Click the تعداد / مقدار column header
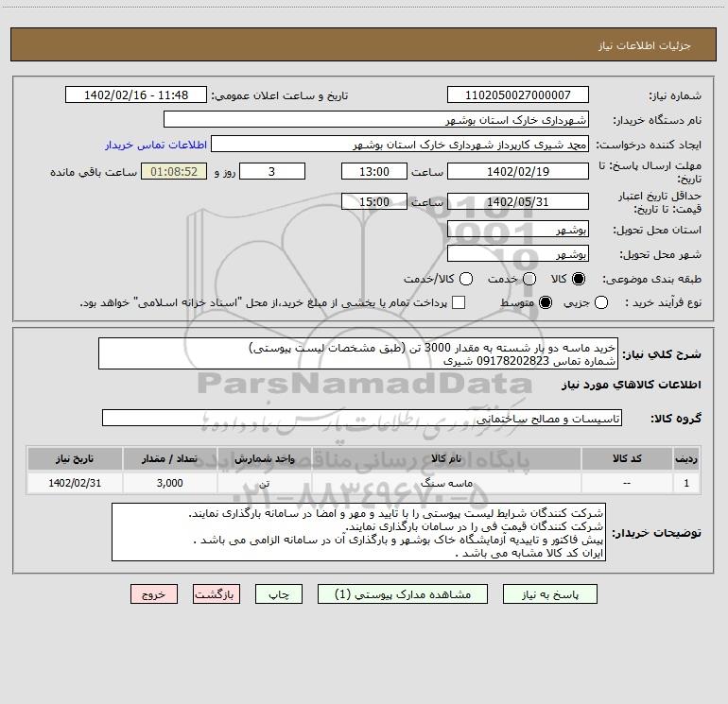728x704 pixels. point(169,458)
